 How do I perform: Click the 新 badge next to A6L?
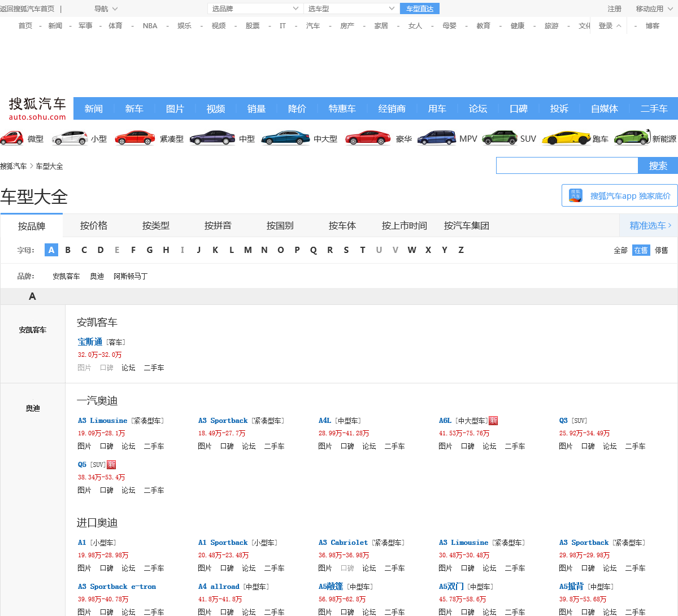click(493, 421)
